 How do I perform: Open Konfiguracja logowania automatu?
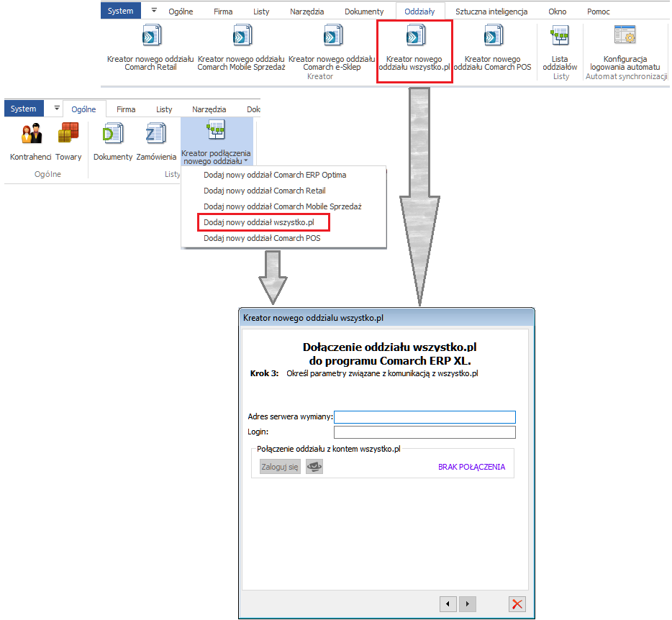[x=625, y=48]
